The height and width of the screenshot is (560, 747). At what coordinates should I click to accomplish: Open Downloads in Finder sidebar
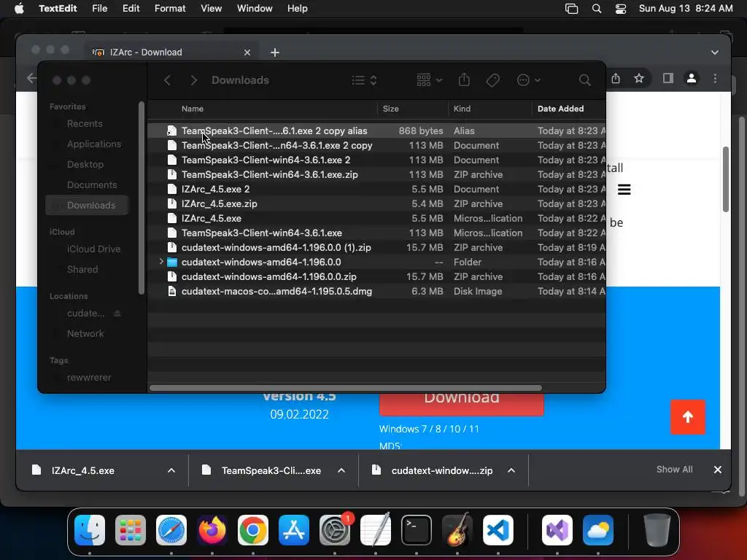coord(87,205)
